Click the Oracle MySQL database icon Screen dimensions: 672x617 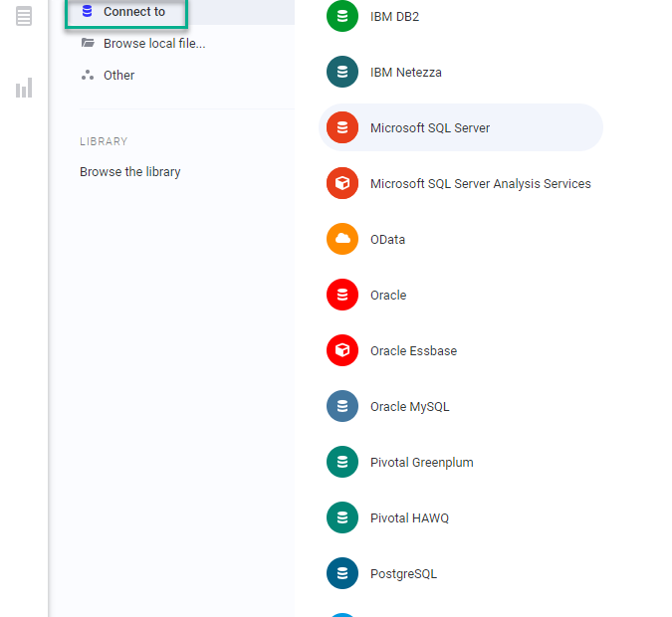coord(342,406)
